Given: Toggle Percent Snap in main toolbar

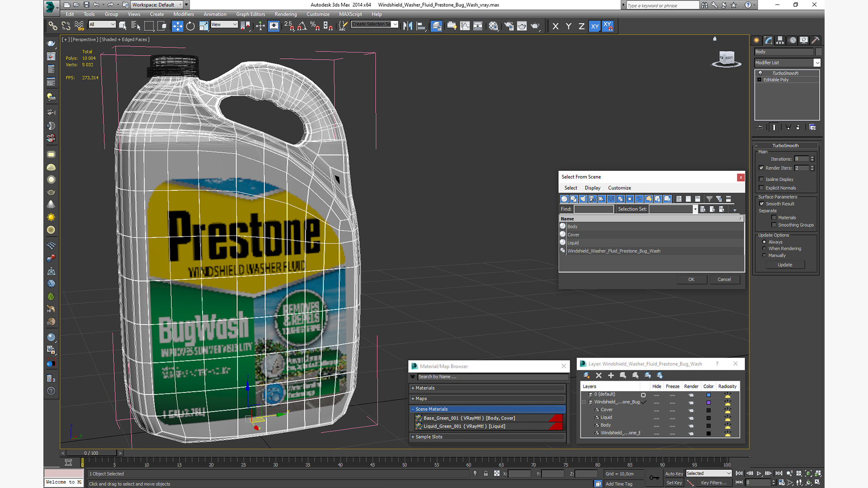Looking at the screenshot, I should [x=315, y=26].
